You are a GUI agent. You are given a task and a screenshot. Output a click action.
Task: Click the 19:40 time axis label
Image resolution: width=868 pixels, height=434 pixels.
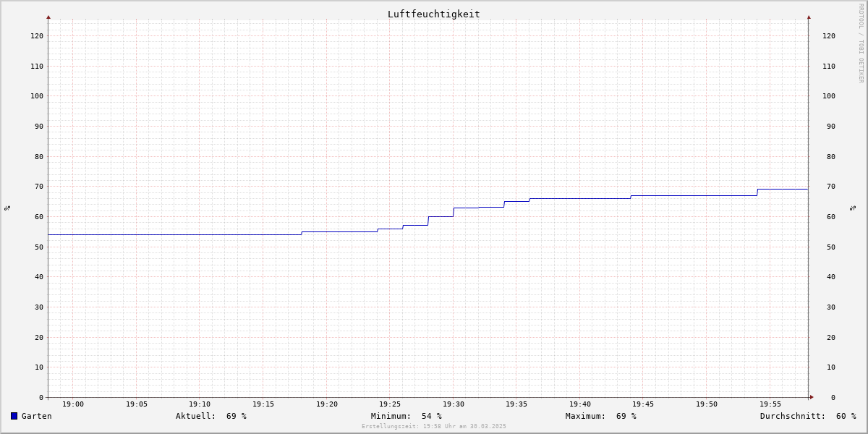coord(580,404)
